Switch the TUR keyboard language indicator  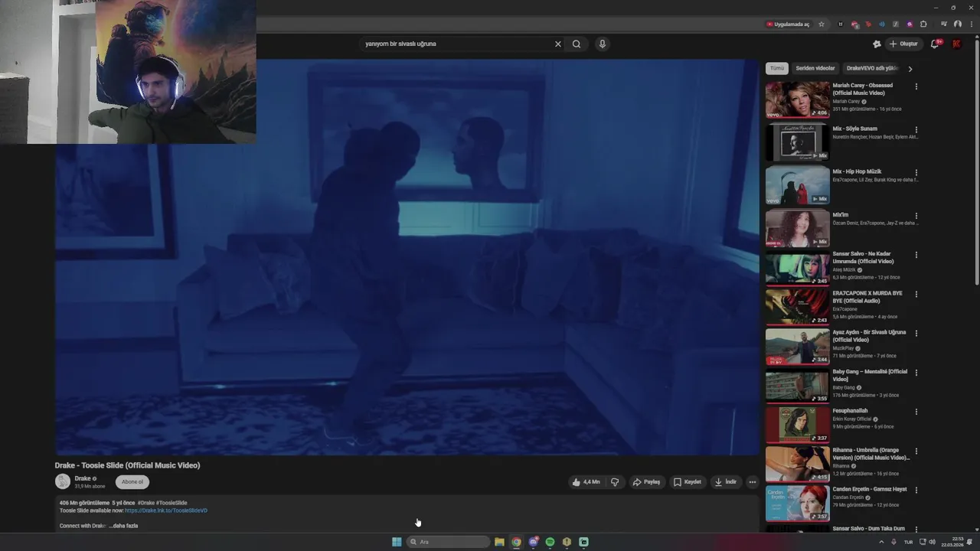point(908,542)
